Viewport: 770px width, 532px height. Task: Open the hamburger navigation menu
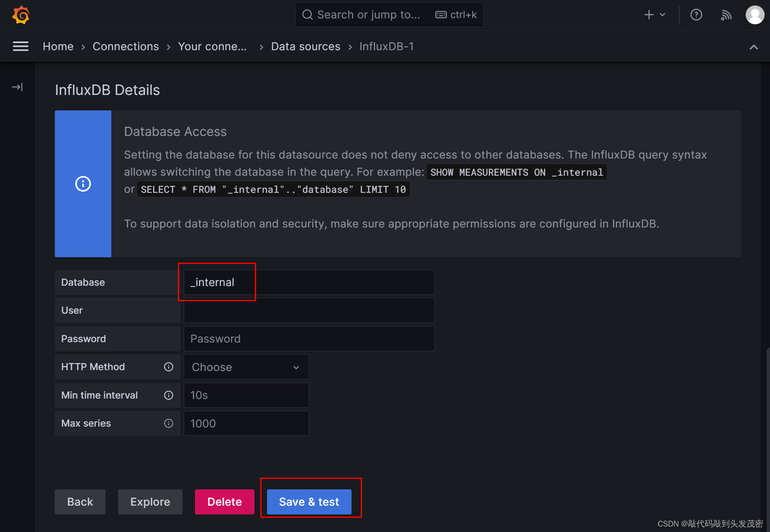pos(21,46)
